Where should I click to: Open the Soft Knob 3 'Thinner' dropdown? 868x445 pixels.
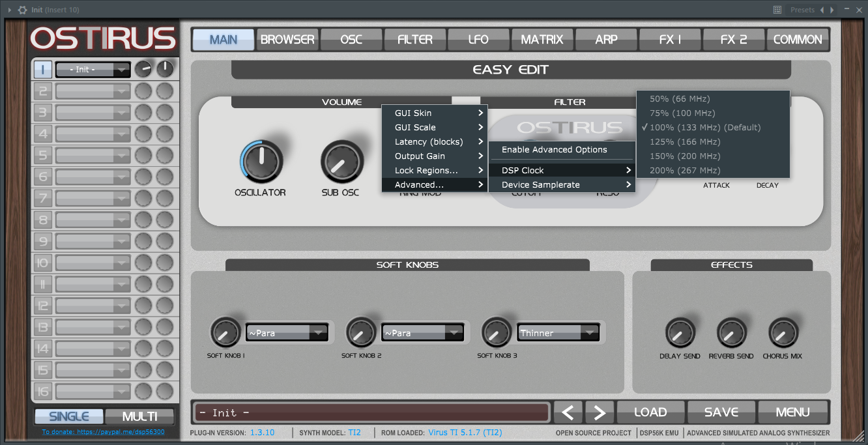coord(558,333)
